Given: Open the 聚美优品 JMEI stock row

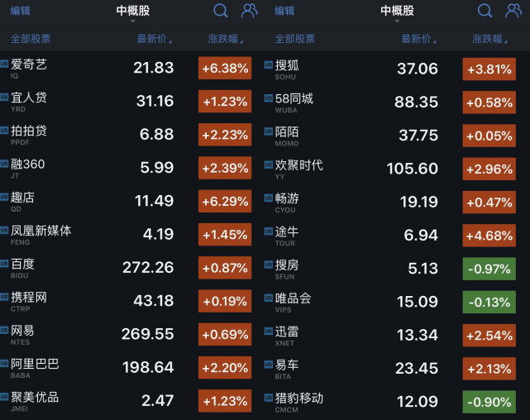Looking at the screenshot, I should (x=128, y=401).
